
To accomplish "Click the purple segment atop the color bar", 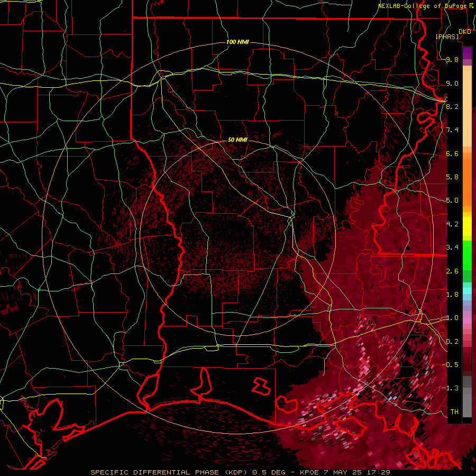I will coord(467,53).
